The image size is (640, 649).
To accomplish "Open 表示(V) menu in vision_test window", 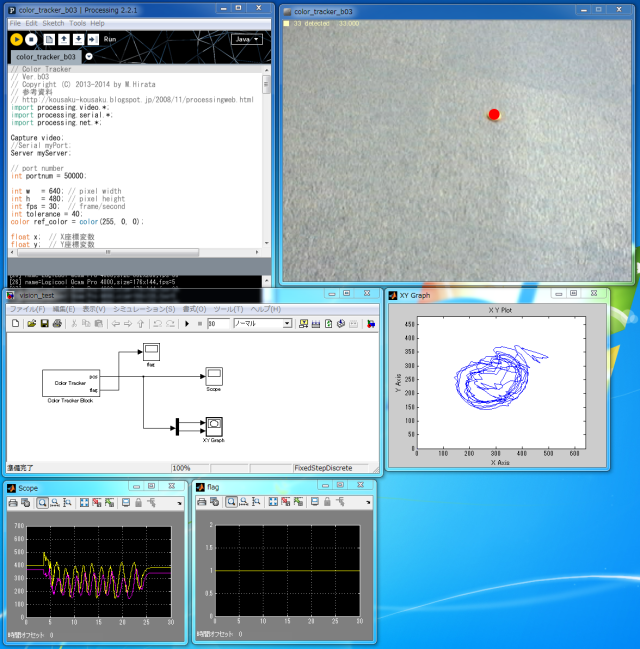I will (94, 309).
